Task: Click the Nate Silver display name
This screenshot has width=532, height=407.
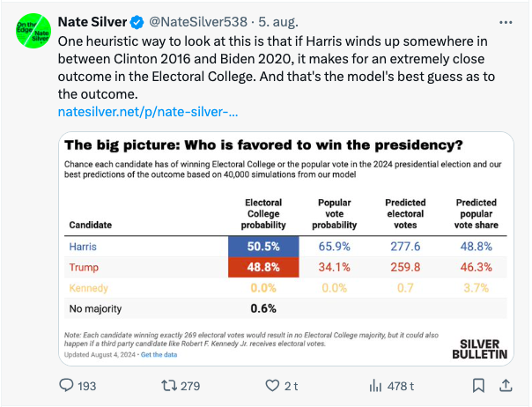Action: tap(92, 22)
